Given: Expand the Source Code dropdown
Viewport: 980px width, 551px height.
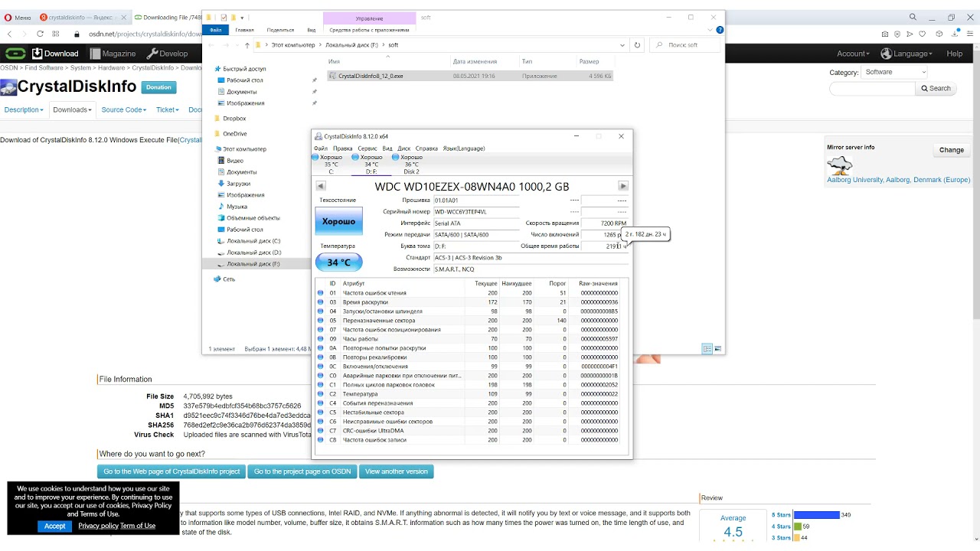Looking at the screenshot, I should click(x=123, y=109).
